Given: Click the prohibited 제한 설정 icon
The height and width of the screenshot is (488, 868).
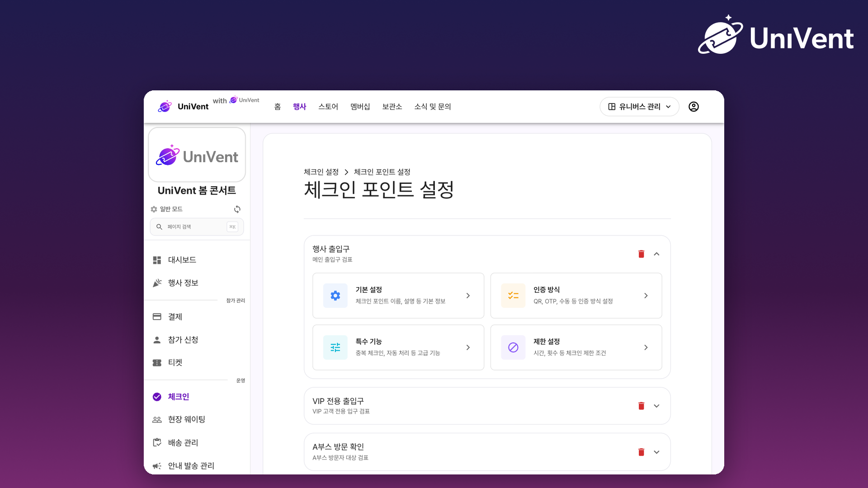Looking at the screenshot, I should [x=513, y=347].
